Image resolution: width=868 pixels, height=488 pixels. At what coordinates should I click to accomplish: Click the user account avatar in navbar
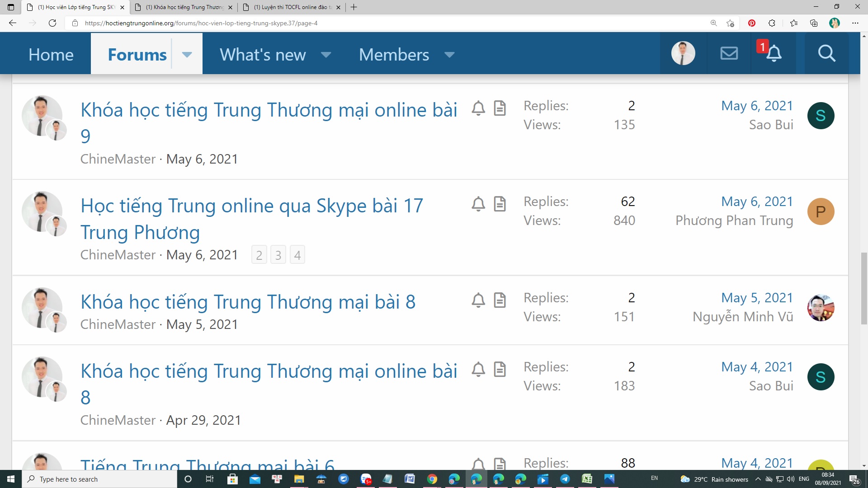(x=683, y=53)
